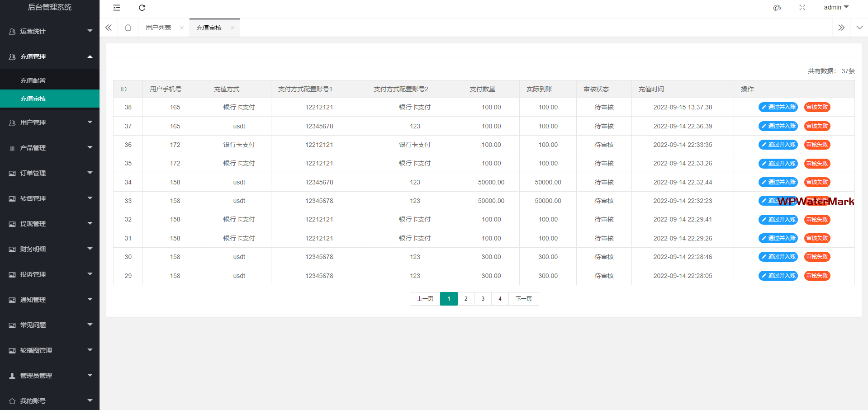Viewport: 868px width, 410px height.
Task: Click the refresh page icon
Action: pos(142,8)
